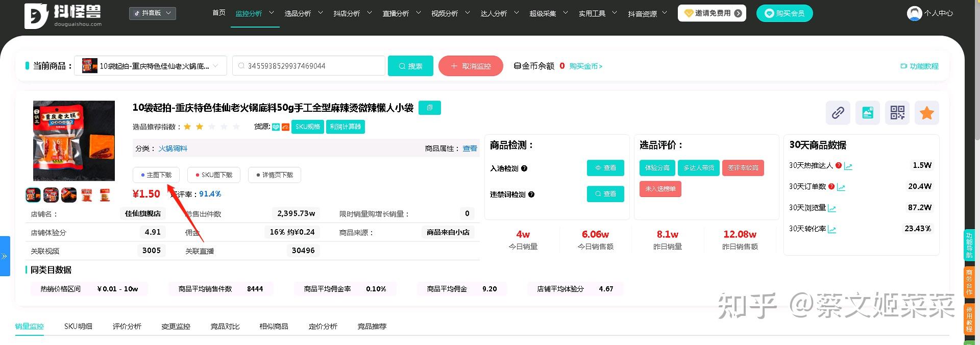Switch to the 变更监控 tab
Screen dimensions: 980x345
[176, 327]
